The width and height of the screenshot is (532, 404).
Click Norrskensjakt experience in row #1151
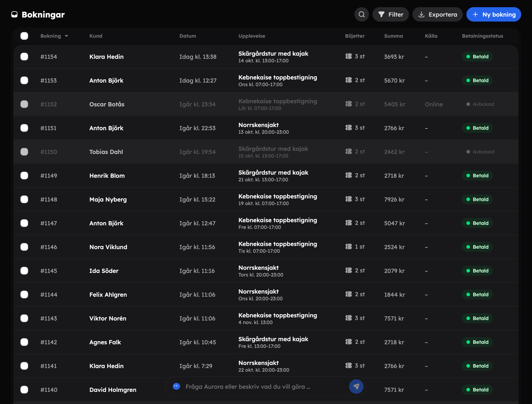coord(259,125)
